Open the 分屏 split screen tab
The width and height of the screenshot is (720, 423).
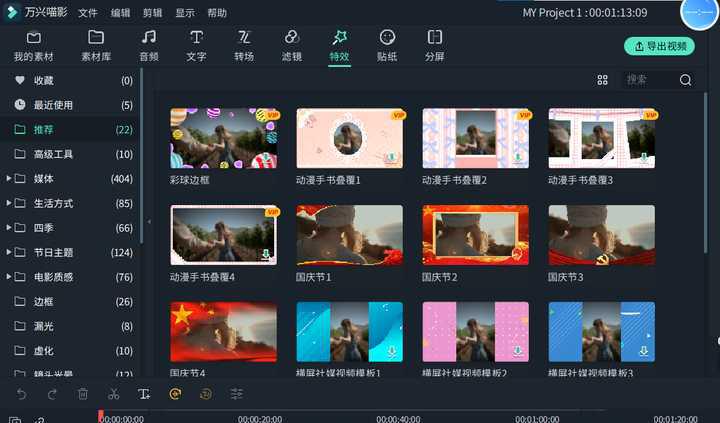click(434, 46)
